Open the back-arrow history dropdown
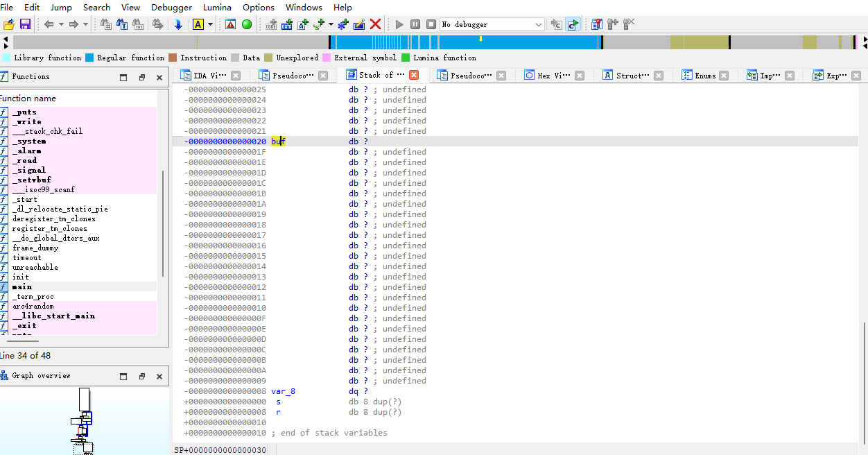The width and height of the screenshot is (868, 455). click(61, 24)
